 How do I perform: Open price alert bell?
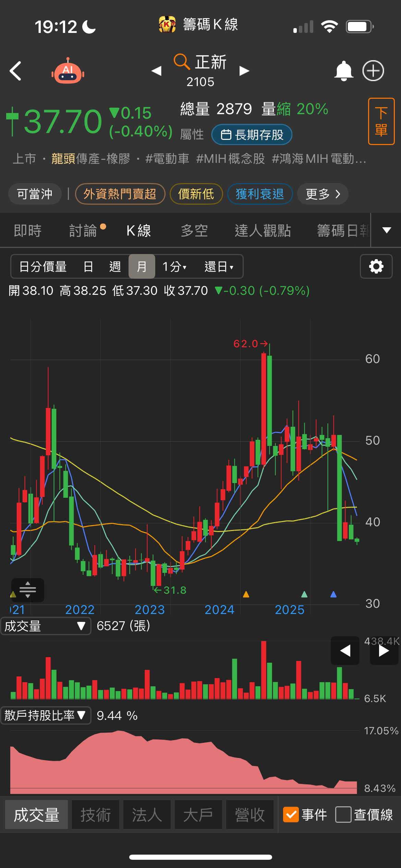tap(343, 71)
